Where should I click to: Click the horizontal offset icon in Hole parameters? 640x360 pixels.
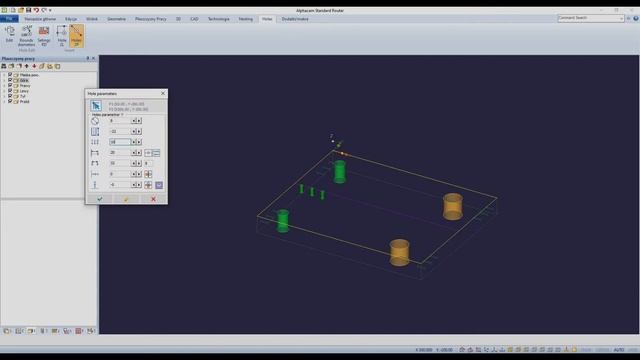pos(95,174)
